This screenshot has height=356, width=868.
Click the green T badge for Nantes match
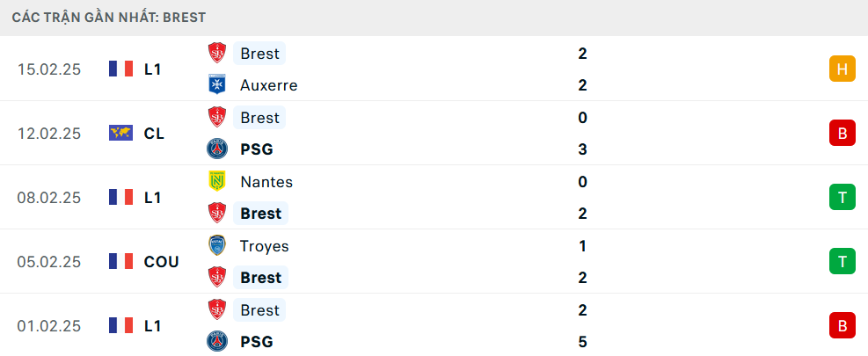842,198
